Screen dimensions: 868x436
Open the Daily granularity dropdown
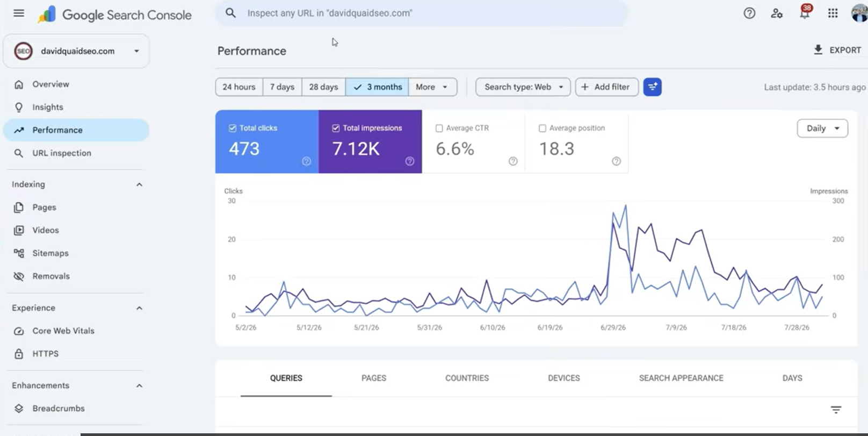point(822,128)
